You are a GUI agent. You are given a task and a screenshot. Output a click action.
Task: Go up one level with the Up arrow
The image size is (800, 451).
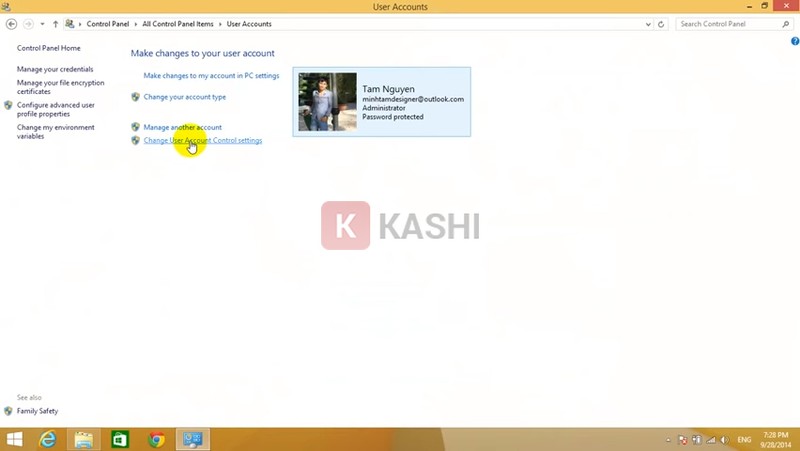click(55, 24)
